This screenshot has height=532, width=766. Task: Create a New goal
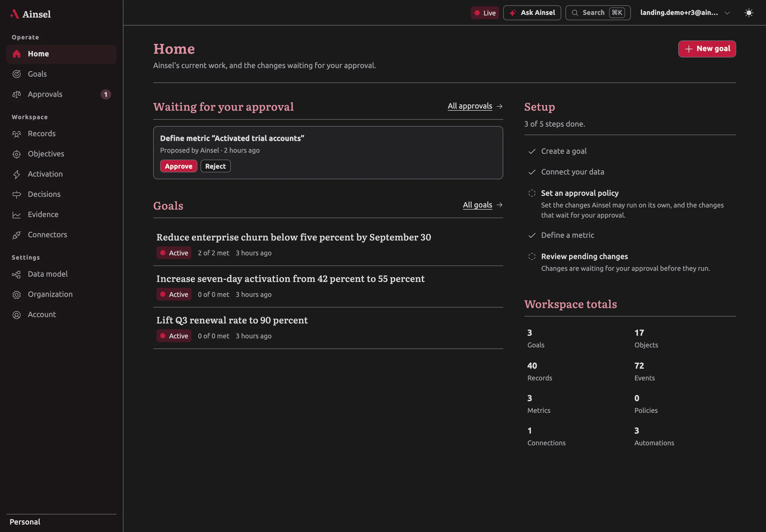tap(707, 49)
